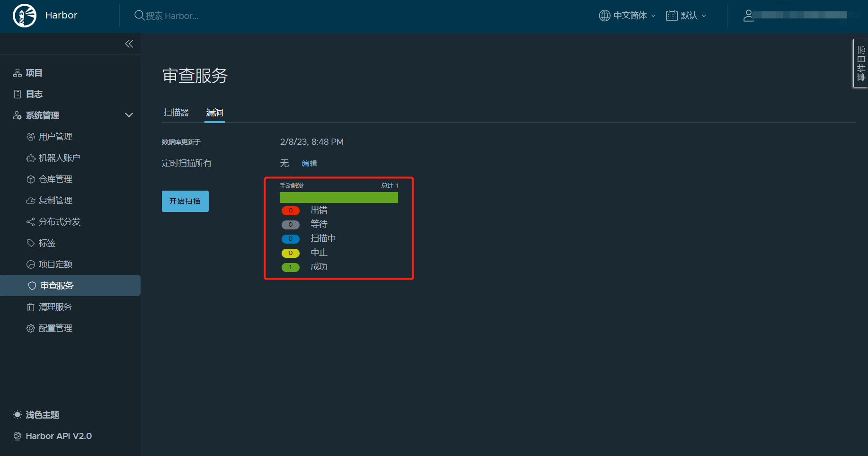Select the 漏洞 tab
The height and width of the screenshot is (456, 868).
click(214, 113)
